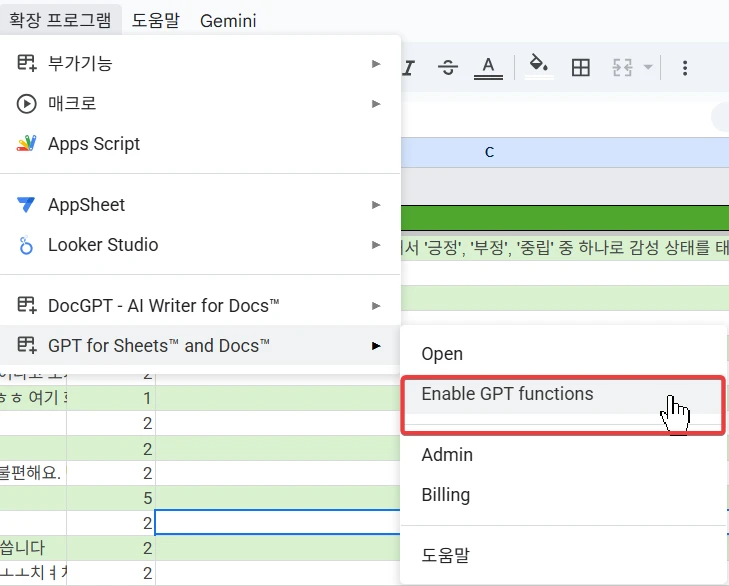Select Billing in the GPT submenu

[446, 495]
